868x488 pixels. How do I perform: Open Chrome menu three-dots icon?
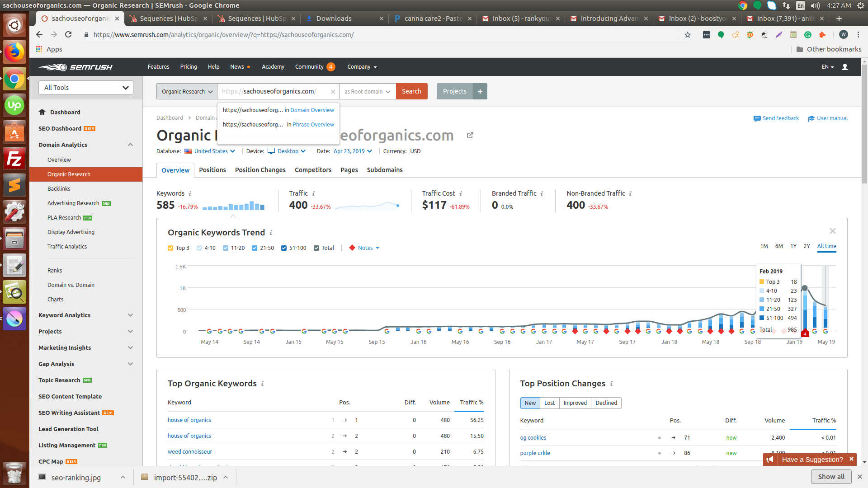tap(858, 35)
